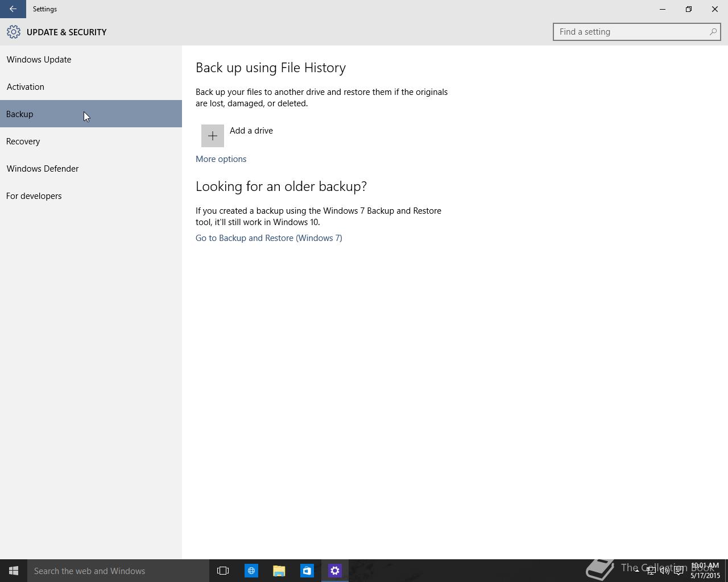Click the Add a drive label
Viewport: 728px width, 582px height.
[x=251, y=131]
